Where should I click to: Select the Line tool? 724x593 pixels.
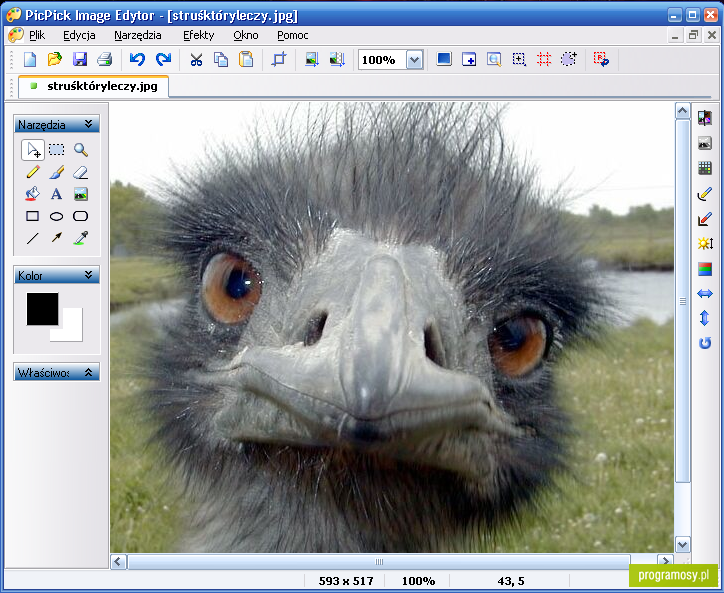point(33,238)
